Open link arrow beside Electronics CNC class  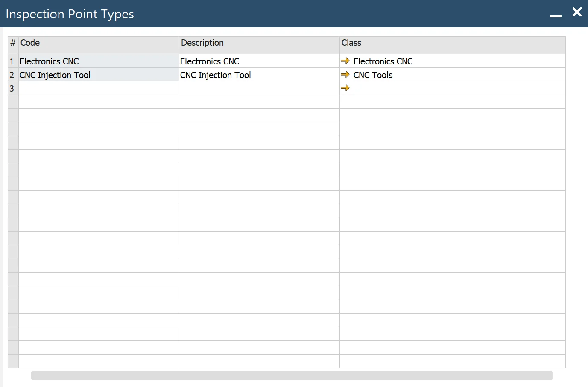click(x=345, y=61)
